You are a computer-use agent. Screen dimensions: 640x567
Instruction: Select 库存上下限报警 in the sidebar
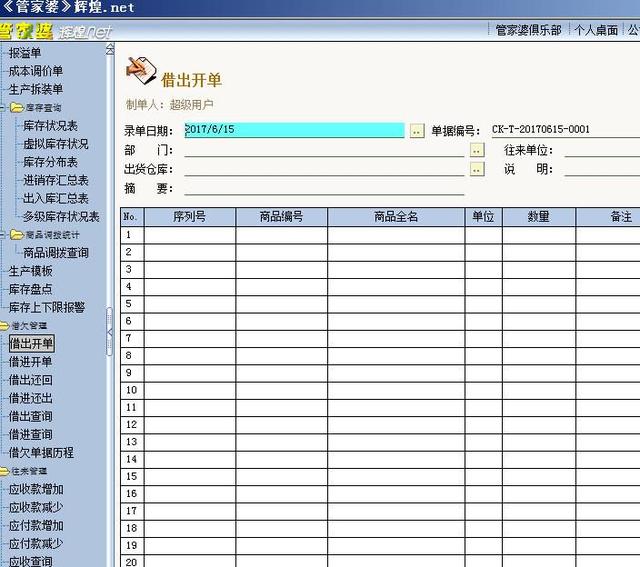click(47, 307)
